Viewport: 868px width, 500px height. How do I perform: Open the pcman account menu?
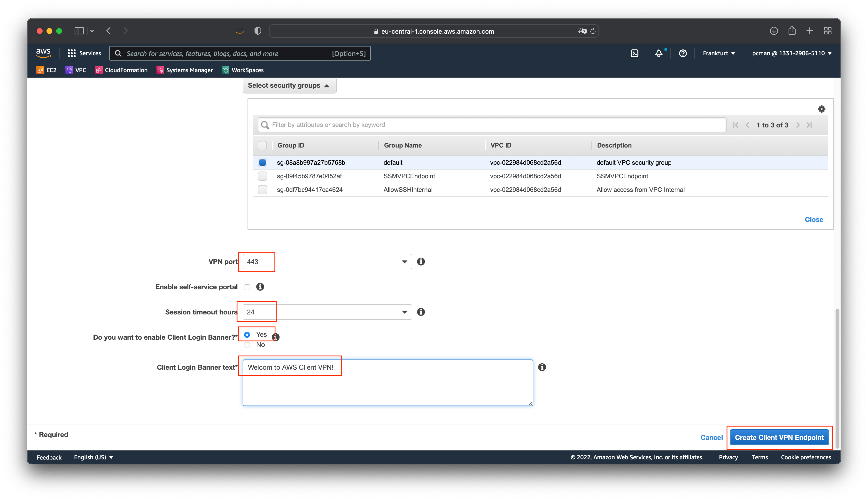point(791,53)
